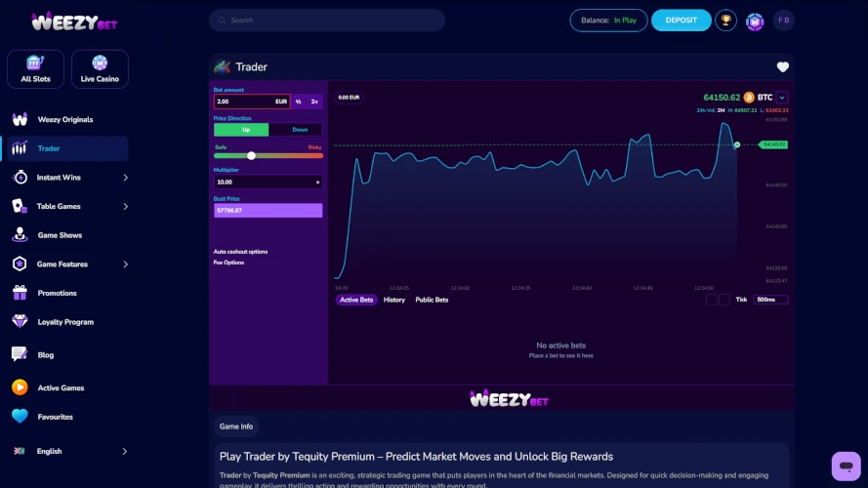Expand the Instant Wins submenu chevron
Image resolution: width=868 pixels, height=488 pixels.
126,178
